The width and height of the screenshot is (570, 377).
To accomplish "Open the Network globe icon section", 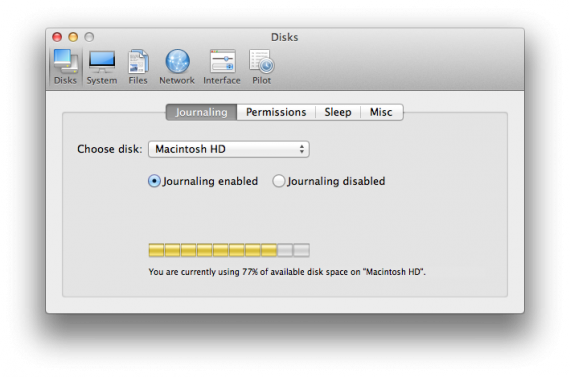I will point(177,67).
